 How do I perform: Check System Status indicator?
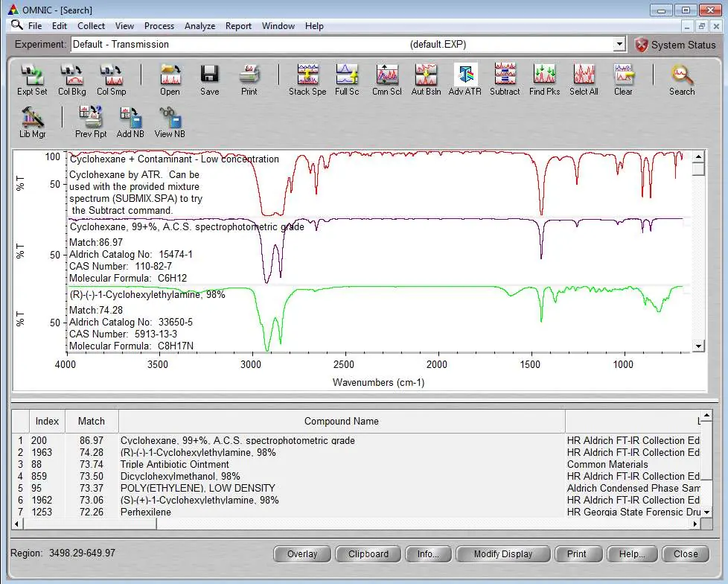676,45
